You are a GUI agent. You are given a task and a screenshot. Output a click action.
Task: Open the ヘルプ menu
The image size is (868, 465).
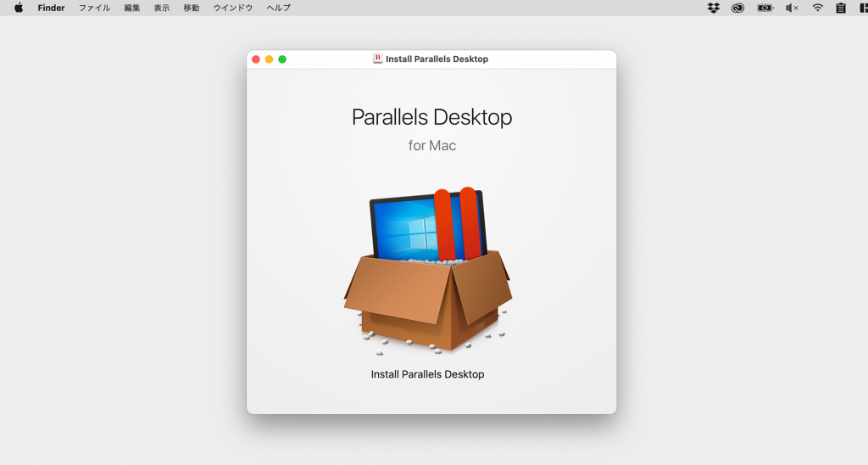click(278, 8)
